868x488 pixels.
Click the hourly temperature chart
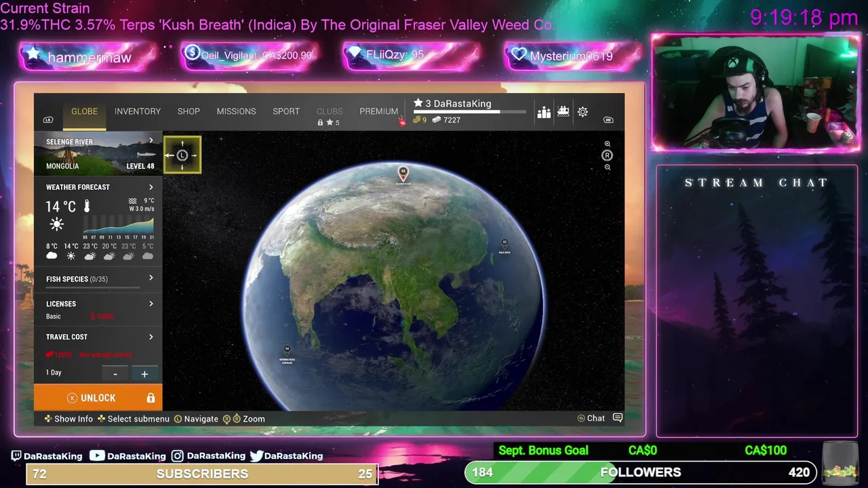pos(119,224)
